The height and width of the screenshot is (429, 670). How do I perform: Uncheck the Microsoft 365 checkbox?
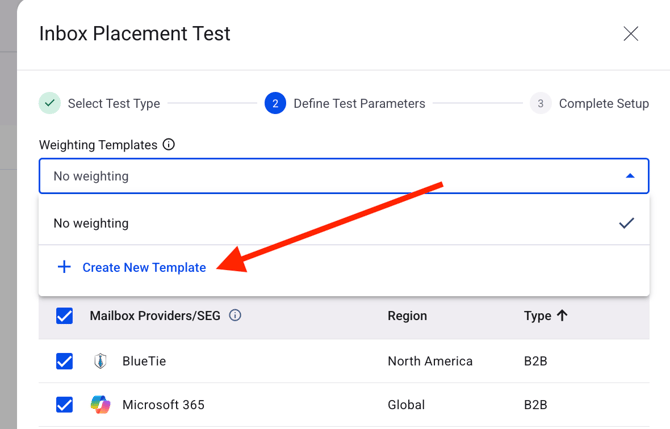65,405
